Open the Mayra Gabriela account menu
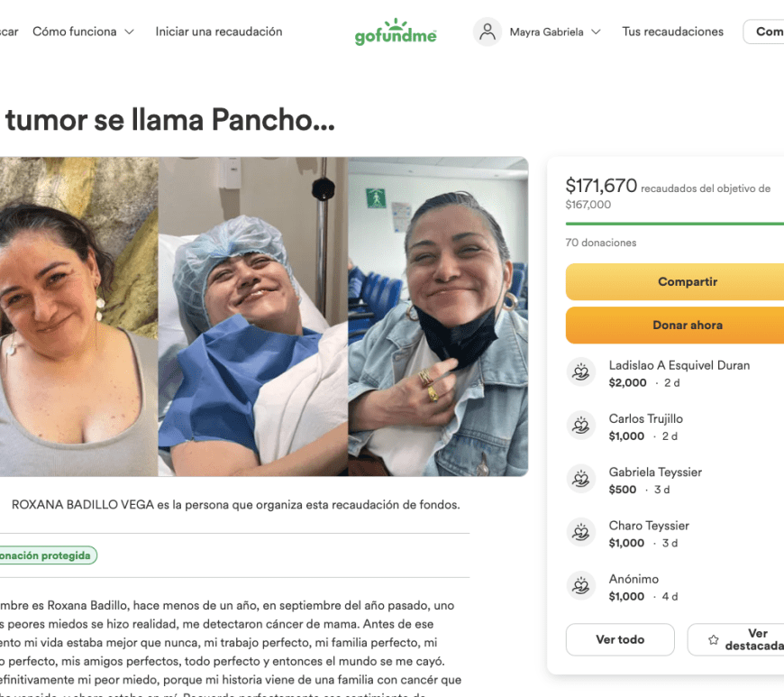Screen dimensions: 784x697 click(546, 32)
